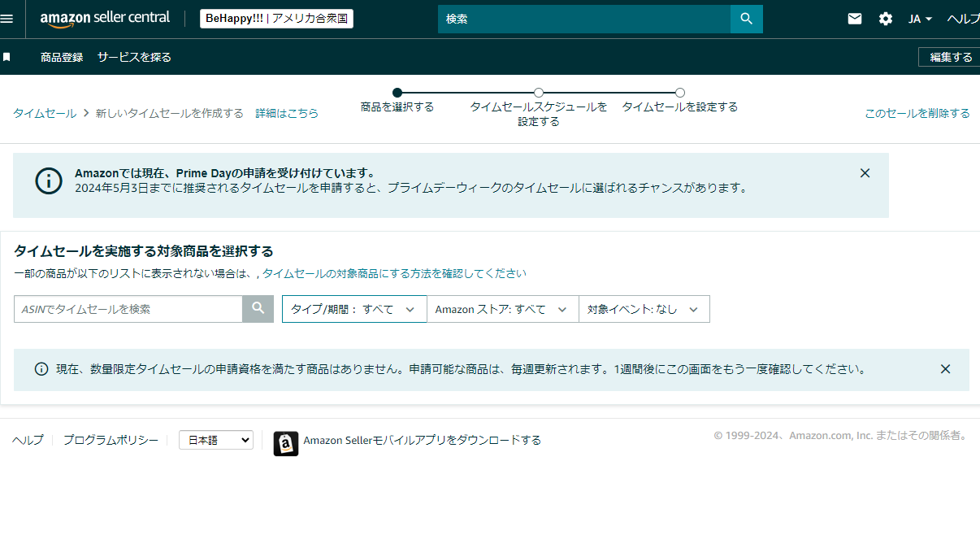Click the 詳細はこちら link
This screenshot has height=535, width=980.
287,113
